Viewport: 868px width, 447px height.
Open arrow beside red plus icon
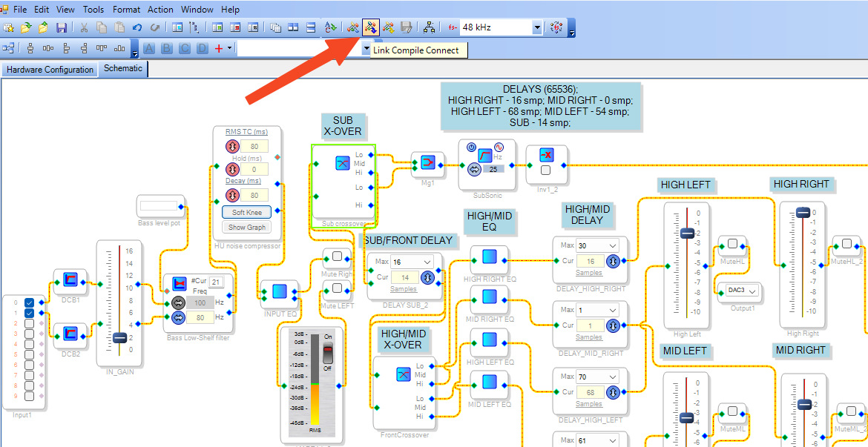229,48
